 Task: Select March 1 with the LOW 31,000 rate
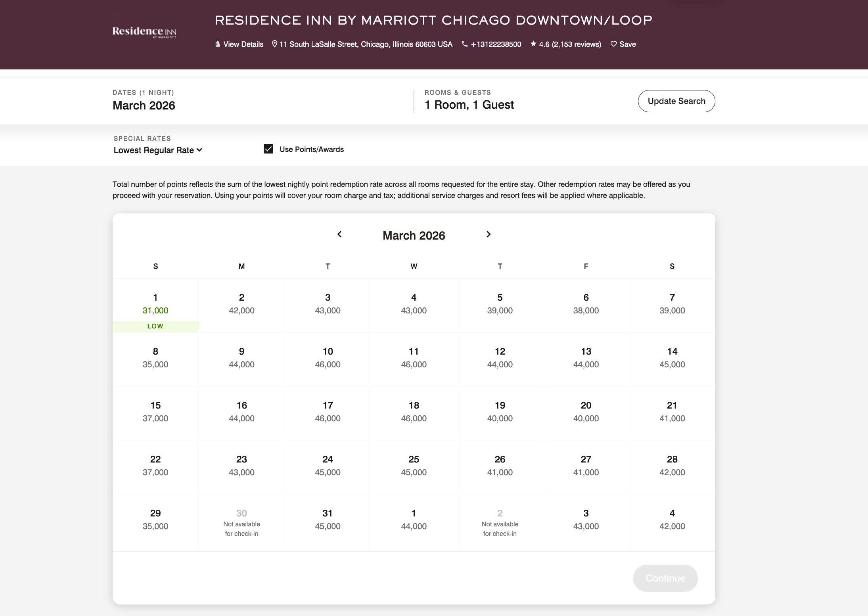pyautogui.click(x=155, y=305)
